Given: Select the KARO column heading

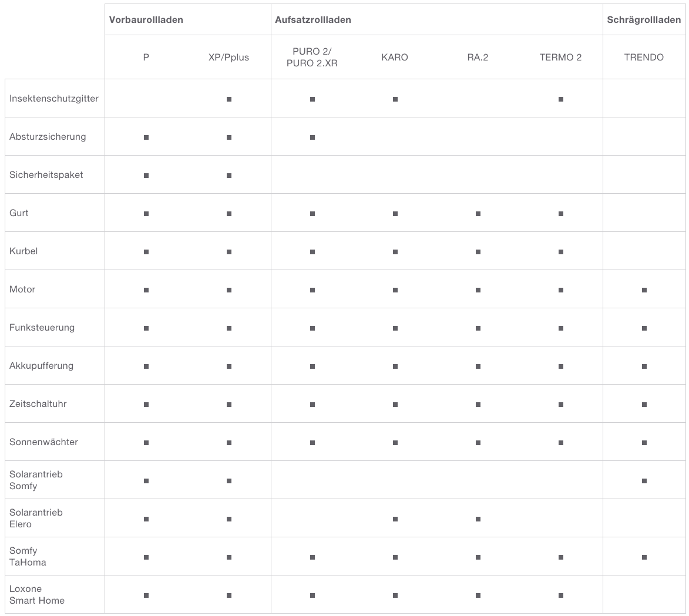Looking at the screenshot, I should [x=395, y=57].
